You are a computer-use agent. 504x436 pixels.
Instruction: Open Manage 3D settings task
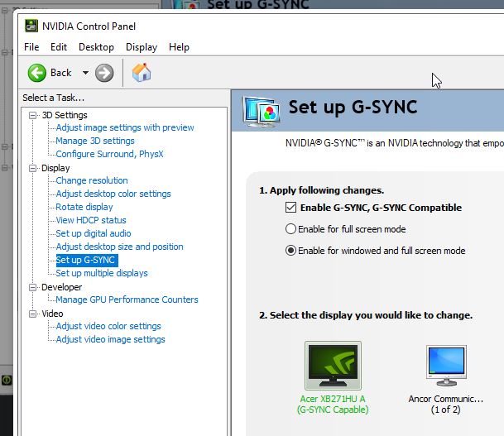[95, 141]
